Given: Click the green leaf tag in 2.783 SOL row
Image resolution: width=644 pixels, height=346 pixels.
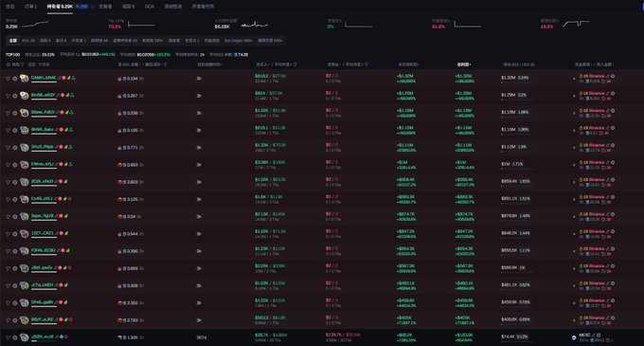Looking at the screenshot, I should click(x=65, y=319).
